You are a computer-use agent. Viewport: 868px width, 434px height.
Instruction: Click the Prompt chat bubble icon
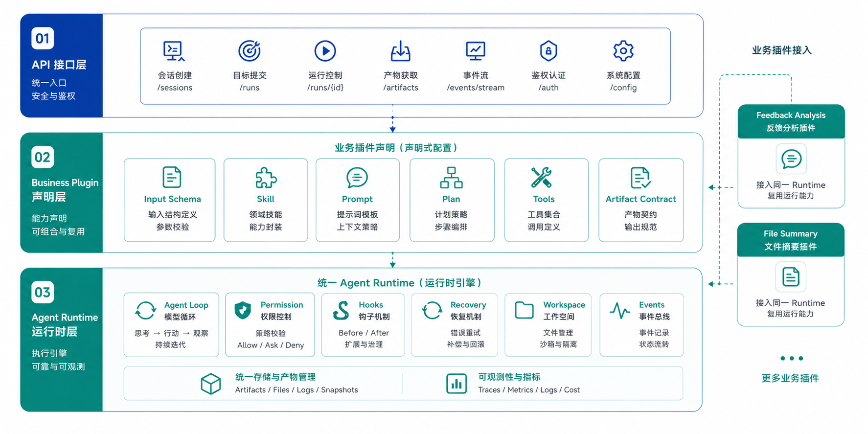357,178
